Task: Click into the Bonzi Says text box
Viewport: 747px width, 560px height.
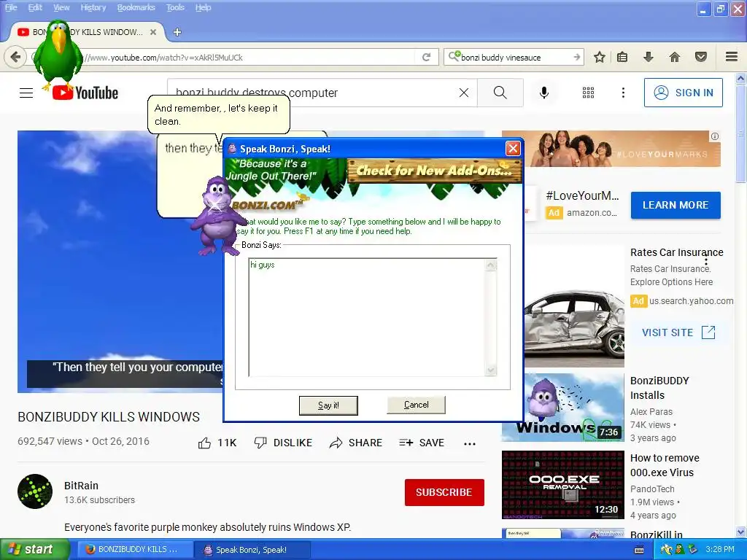Action: 367,317
